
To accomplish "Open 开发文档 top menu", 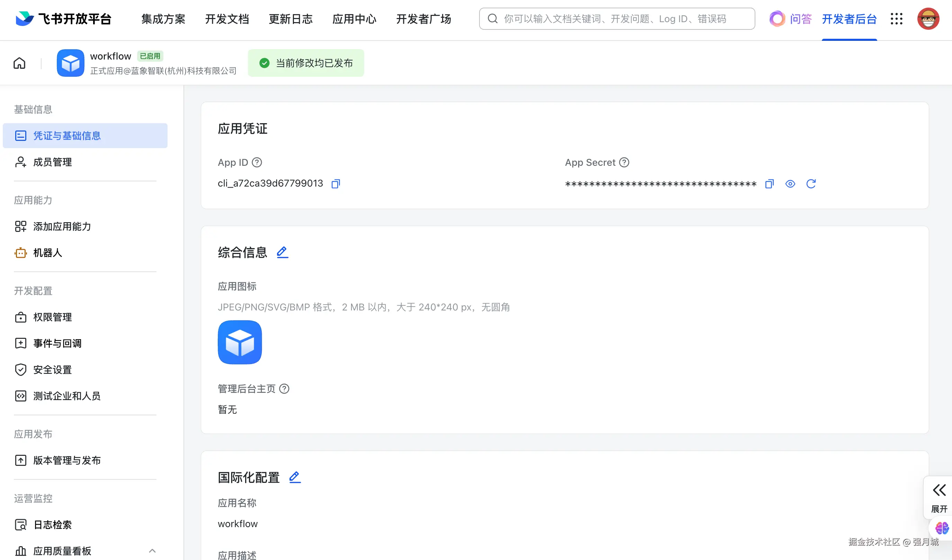I will pos(227,19).
